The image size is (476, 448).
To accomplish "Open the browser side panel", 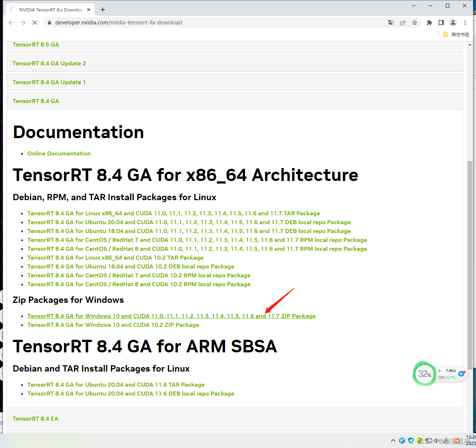I will (441, 23).
